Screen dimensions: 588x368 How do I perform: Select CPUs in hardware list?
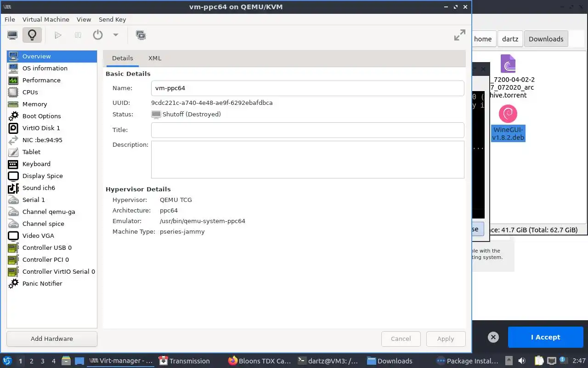pos(52,92)
